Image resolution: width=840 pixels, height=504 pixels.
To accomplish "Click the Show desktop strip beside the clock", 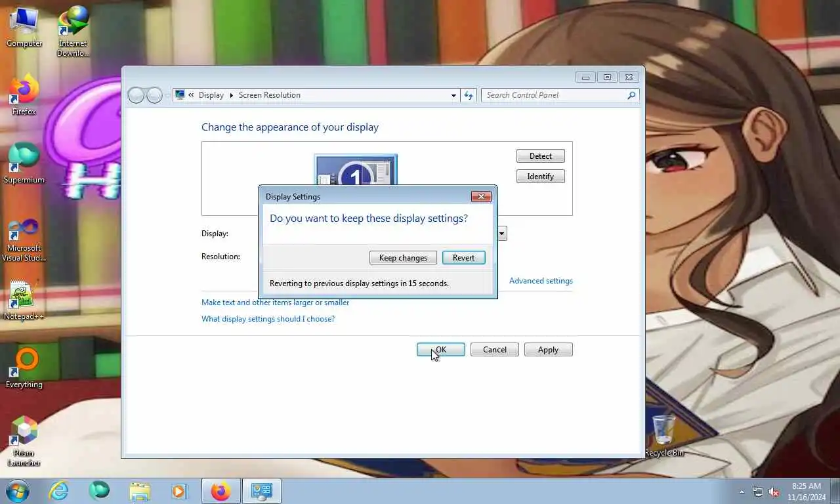I will [x=835, y=492].
